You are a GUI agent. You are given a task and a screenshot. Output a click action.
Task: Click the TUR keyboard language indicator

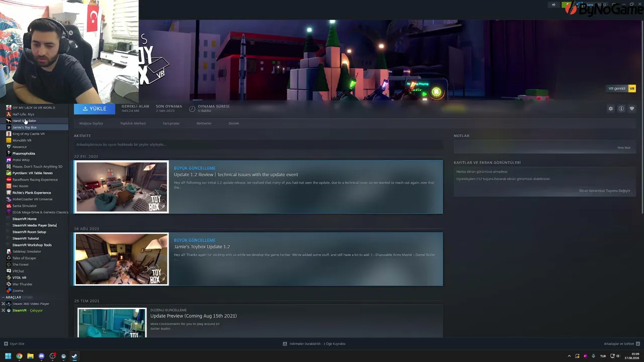click(x=603, y=356)
